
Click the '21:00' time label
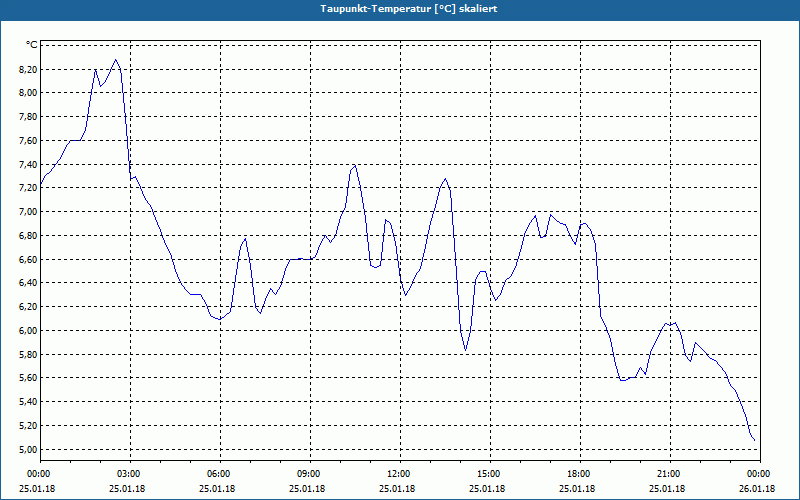click(669, 474)
